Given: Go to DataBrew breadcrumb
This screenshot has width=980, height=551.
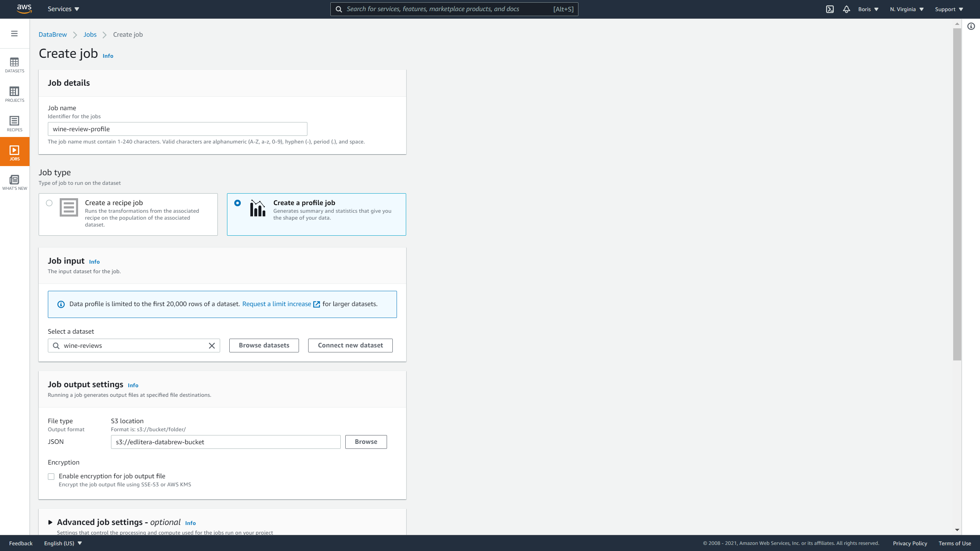Looking at the screenshot, I should coord(53,34).
